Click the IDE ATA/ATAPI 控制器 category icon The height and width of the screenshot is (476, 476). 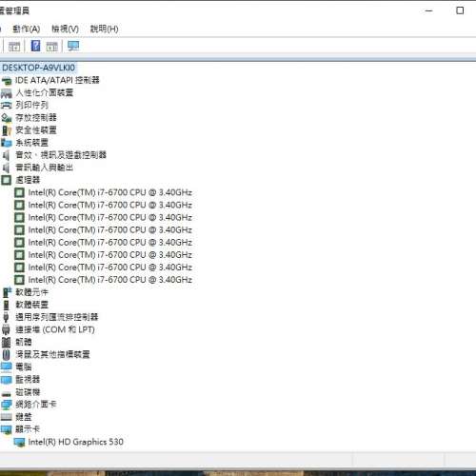click(x=6, y=80)
